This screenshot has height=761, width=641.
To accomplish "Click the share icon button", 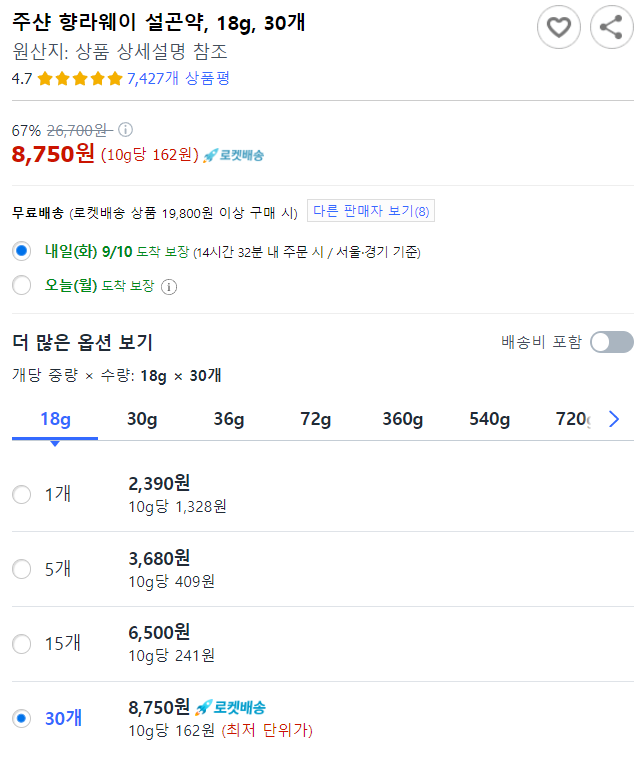I will coord(611,27).
